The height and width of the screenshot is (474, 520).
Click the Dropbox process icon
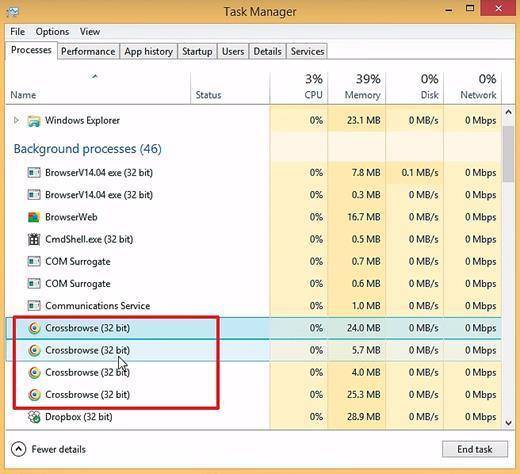(x=34, y=417)
